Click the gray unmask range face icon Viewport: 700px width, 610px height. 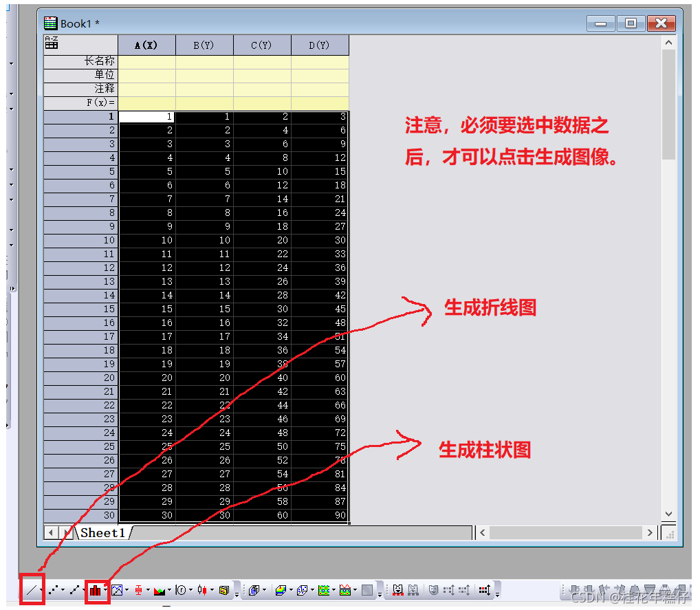[x=413, y=590]
